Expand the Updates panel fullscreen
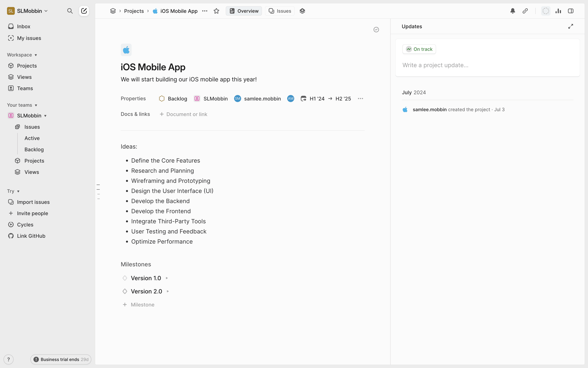 pyautogui.click(x=571, y=26)
